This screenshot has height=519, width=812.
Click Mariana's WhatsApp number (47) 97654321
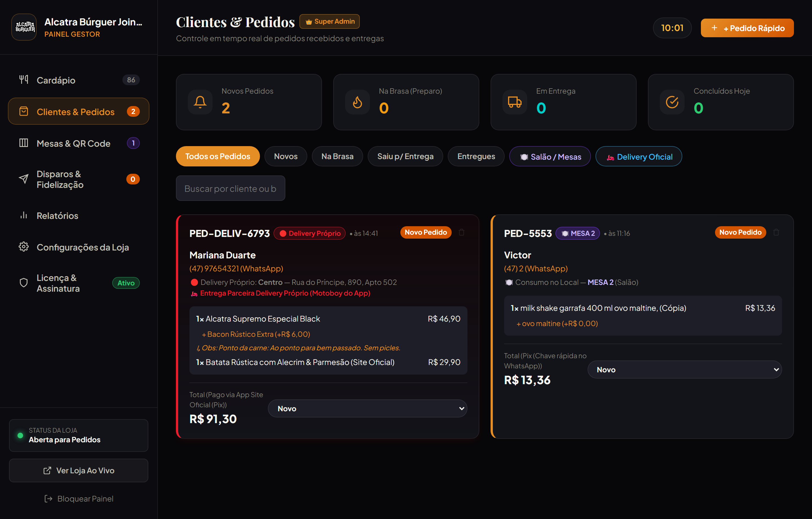[236, 269]
